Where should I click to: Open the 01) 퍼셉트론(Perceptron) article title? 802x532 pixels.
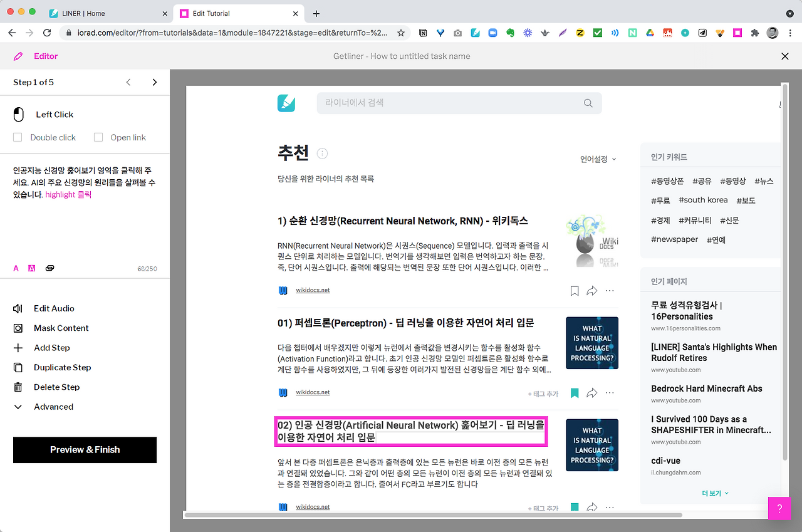(406, 323)
